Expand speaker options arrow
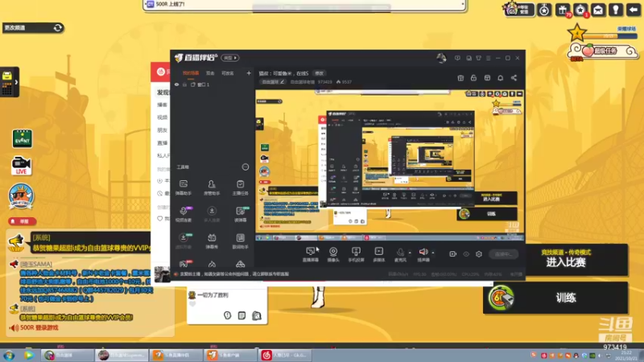 click(x=433, y=253)
